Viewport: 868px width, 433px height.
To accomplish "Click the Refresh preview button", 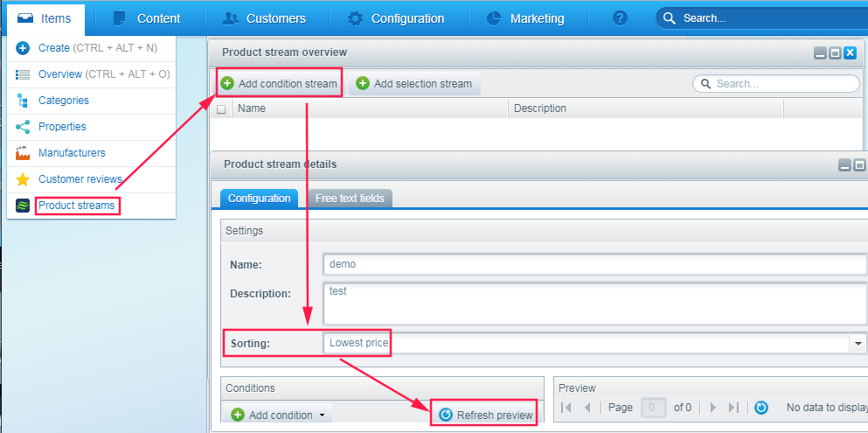I will (x=486, y=415).
